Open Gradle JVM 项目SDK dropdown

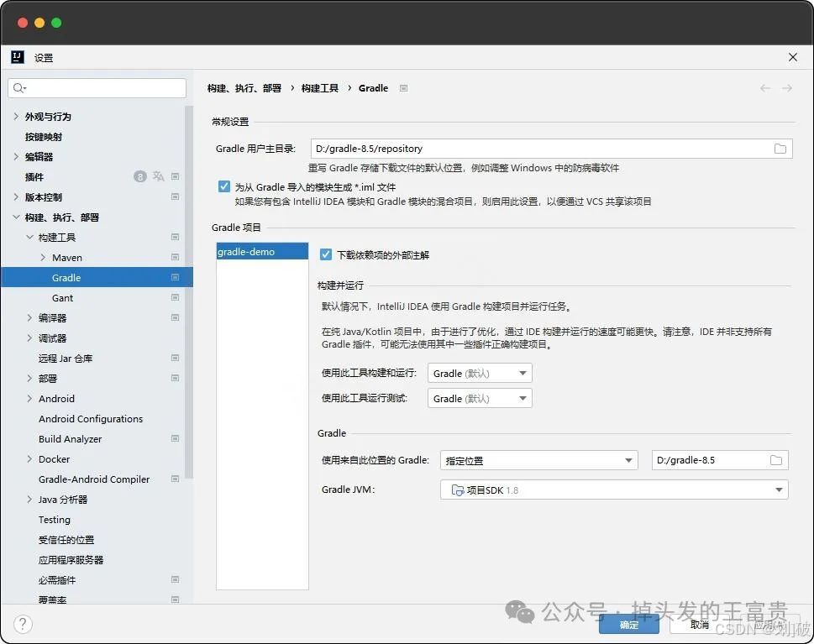pyautogui.click(x=614, y=490)
